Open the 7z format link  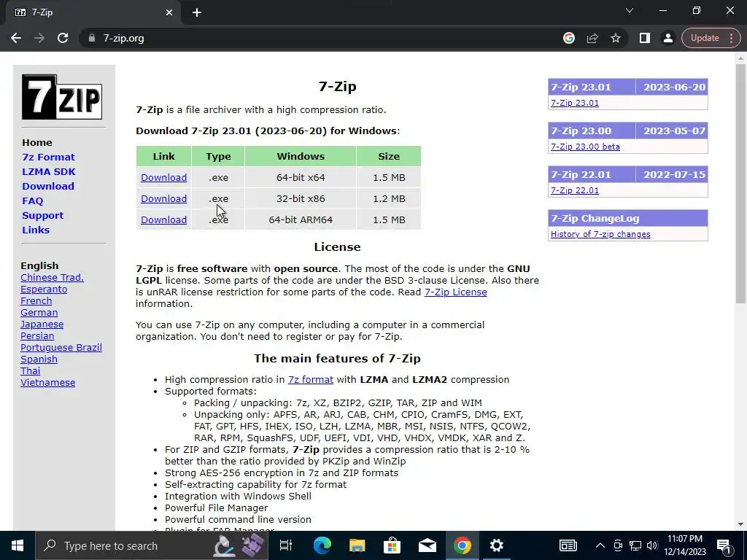[x=311, y=379]
